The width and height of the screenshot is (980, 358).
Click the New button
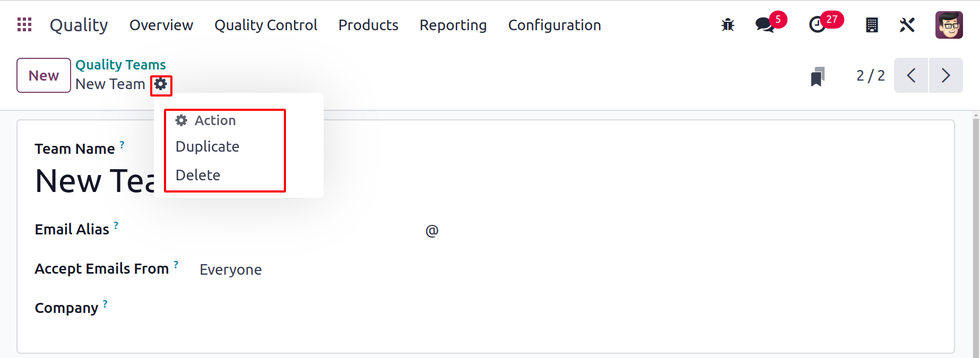click(44, 75)
